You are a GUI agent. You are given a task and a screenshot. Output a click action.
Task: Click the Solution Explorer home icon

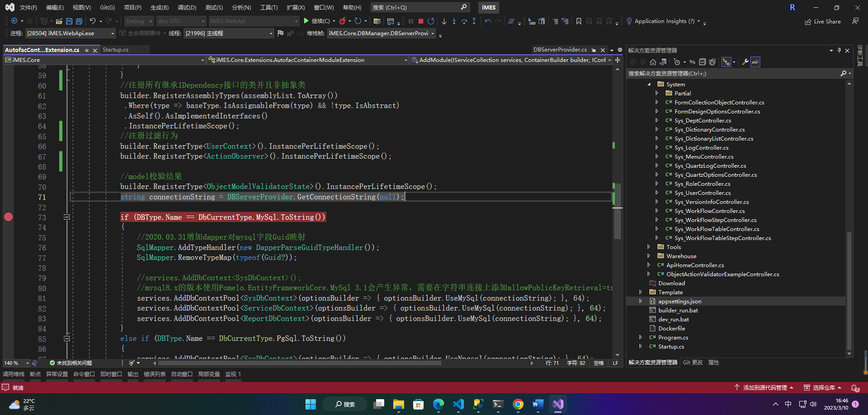[653, 62]
